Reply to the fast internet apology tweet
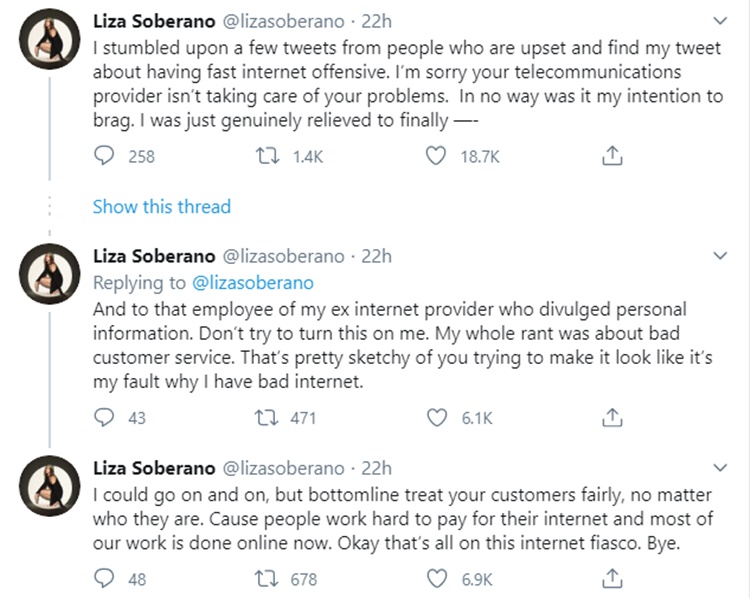The width and height of the screenshot is (750, 600). point(103,156)
